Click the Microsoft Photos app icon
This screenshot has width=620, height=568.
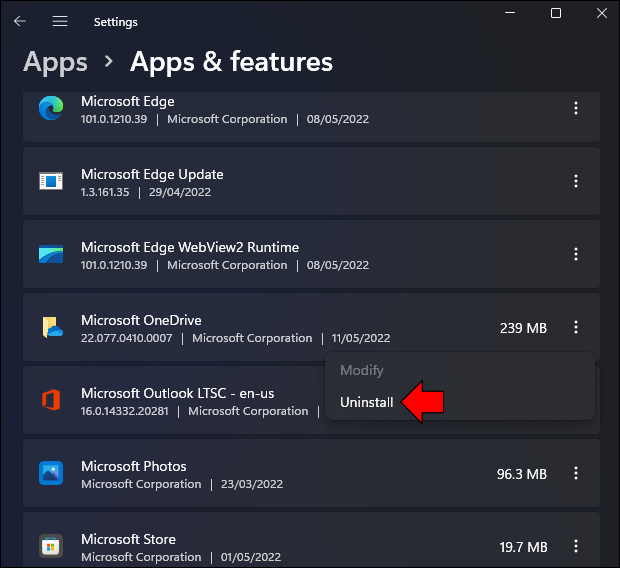pos(51,473)
